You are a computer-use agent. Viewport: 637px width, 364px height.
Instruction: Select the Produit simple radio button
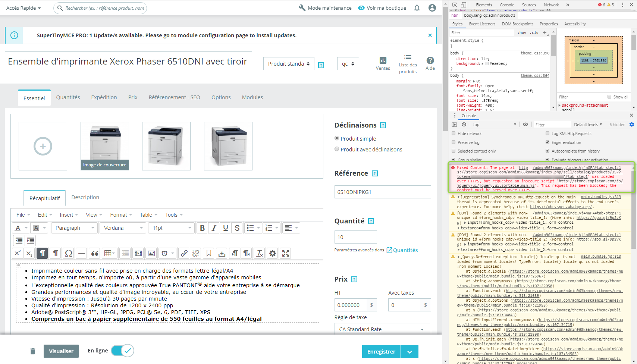pos(337,138)
